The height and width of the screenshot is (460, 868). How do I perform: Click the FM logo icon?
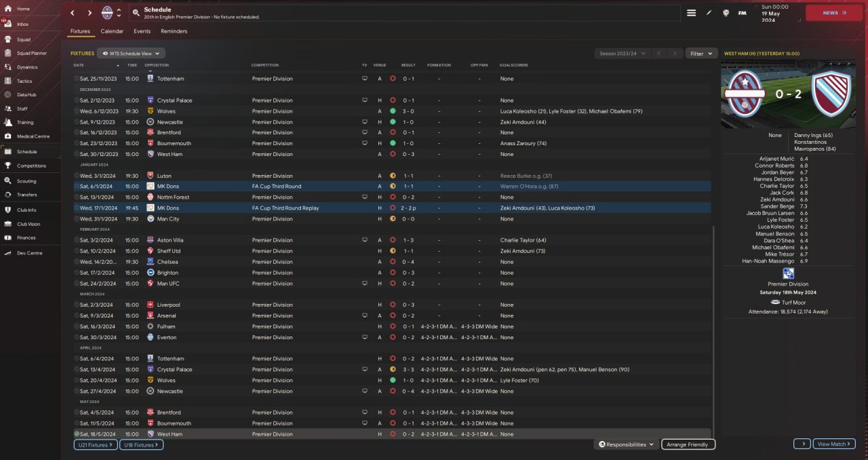point(742,13)
